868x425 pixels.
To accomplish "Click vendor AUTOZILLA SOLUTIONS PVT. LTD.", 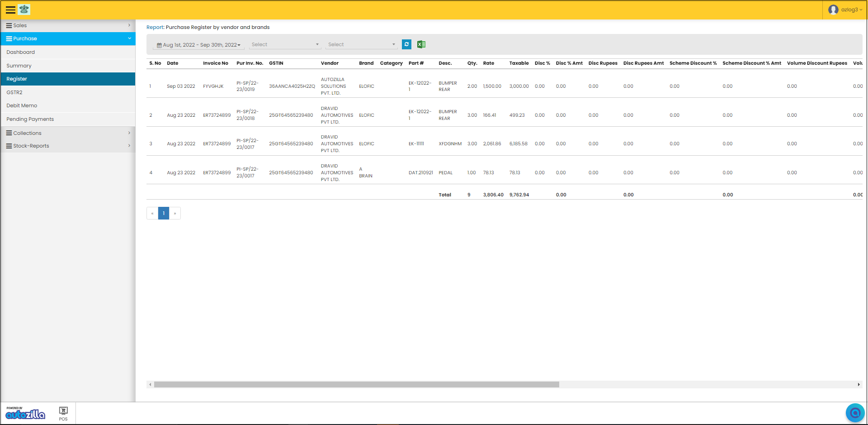I will (x=334, y=86).
